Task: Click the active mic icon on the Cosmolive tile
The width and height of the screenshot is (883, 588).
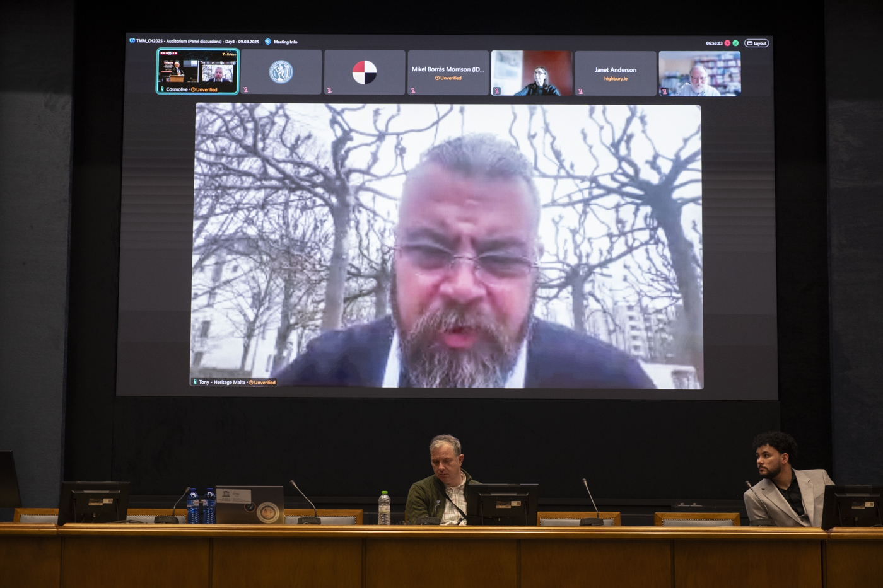Action: 162,89
